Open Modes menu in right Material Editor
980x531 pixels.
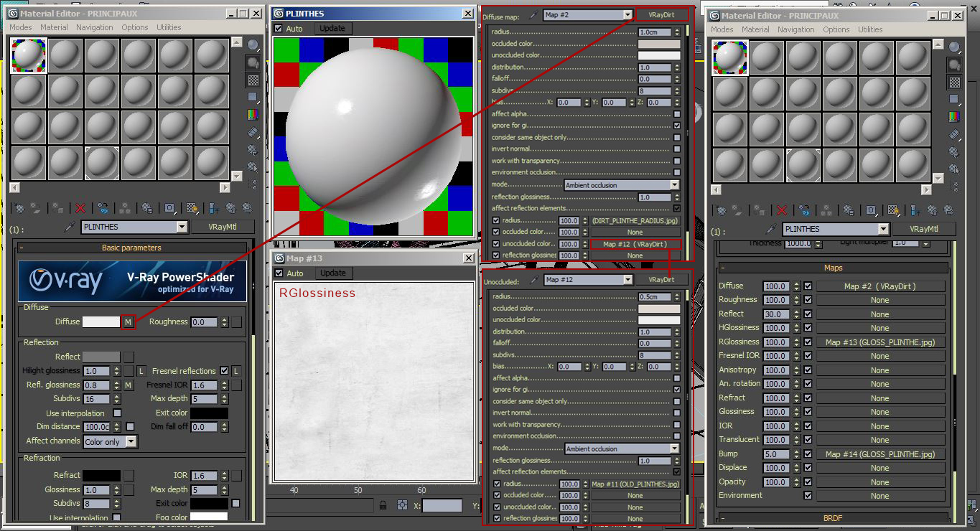[x=722, y=29]
